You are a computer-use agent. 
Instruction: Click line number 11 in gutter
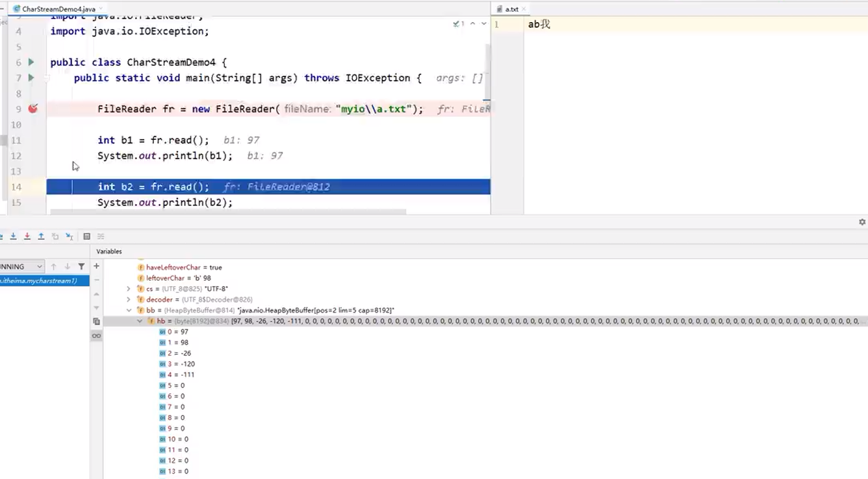tap(16, 140)
